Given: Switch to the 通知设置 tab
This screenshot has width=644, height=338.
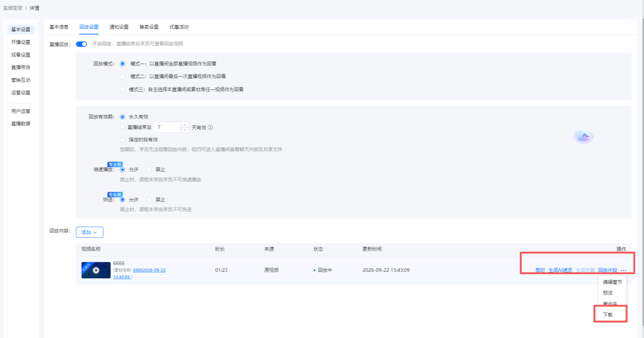Looking at the screenshot, I should [x=119, y=27].
